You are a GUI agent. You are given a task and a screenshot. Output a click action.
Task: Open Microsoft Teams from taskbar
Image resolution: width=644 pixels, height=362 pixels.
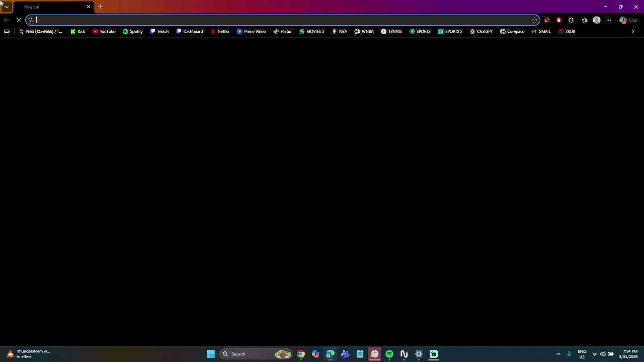pos(345,354)
